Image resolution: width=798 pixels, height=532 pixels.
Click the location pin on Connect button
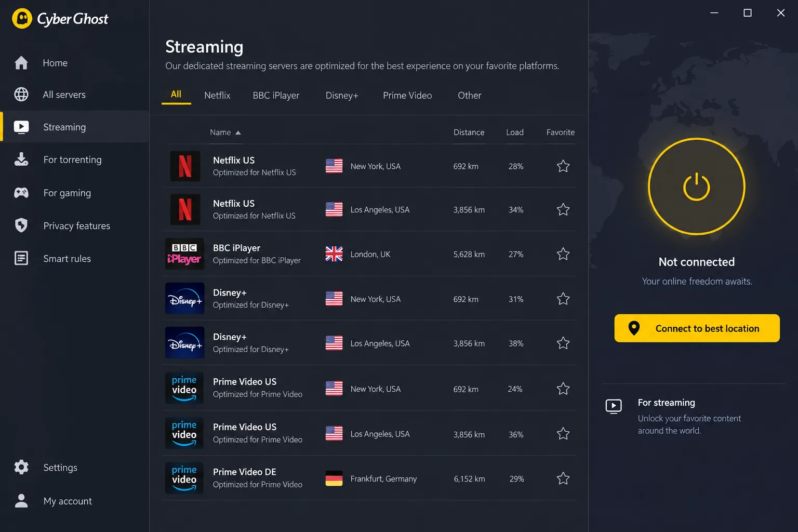(634, 328)
